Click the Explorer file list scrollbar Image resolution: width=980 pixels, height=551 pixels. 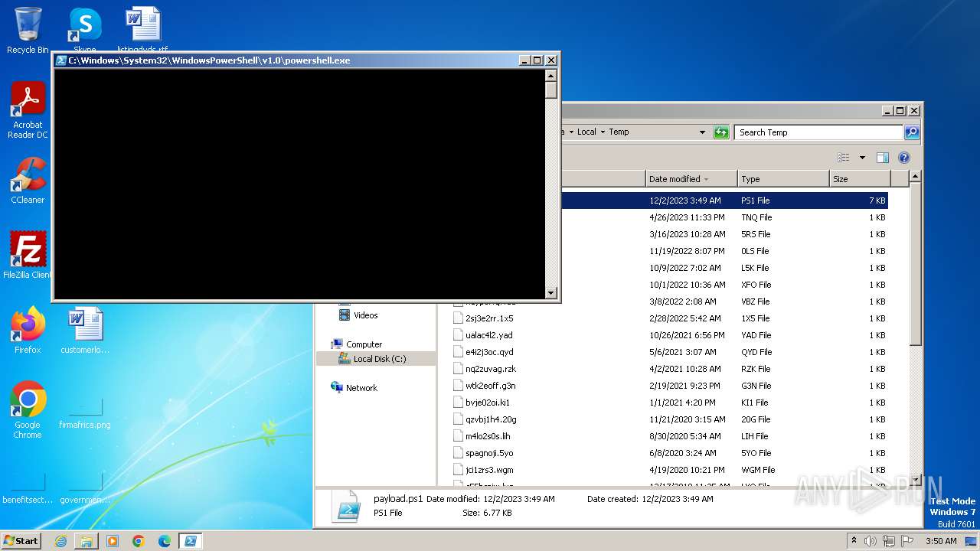(916, 265)
